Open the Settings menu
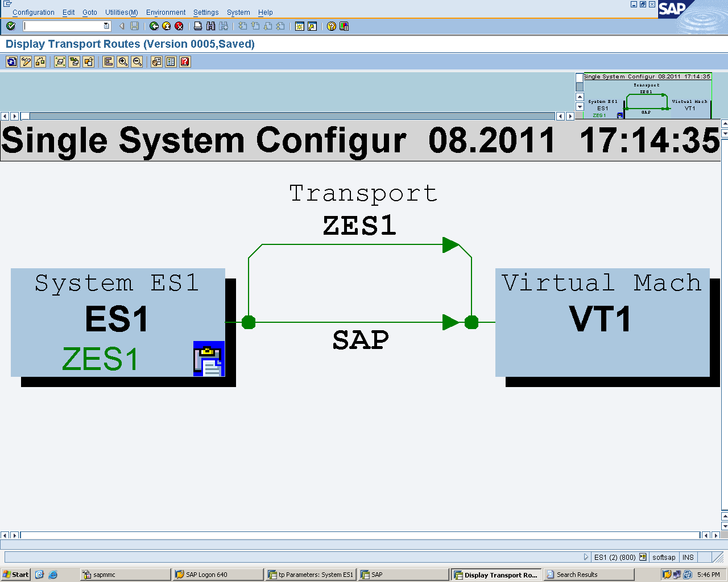The image size is (728, 582). [x=206, y=13]
